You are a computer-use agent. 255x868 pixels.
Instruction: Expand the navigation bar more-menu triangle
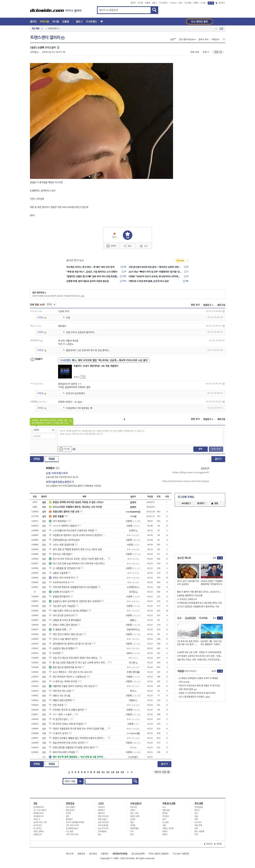102,22
